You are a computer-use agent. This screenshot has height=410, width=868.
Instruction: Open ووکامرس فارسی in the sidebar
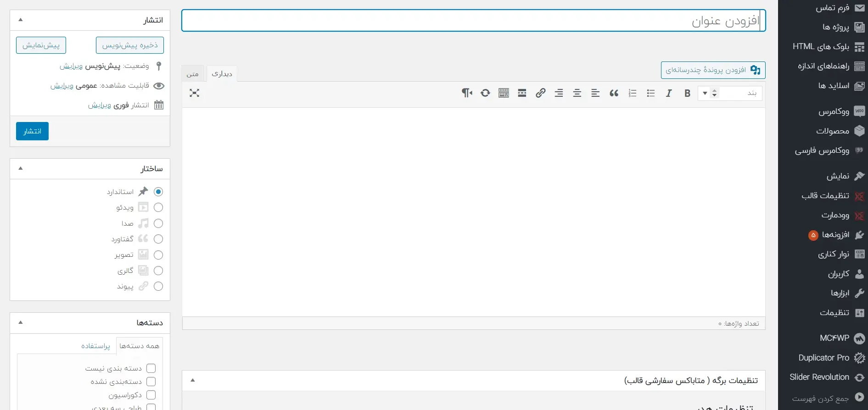[x=823, y=150]
